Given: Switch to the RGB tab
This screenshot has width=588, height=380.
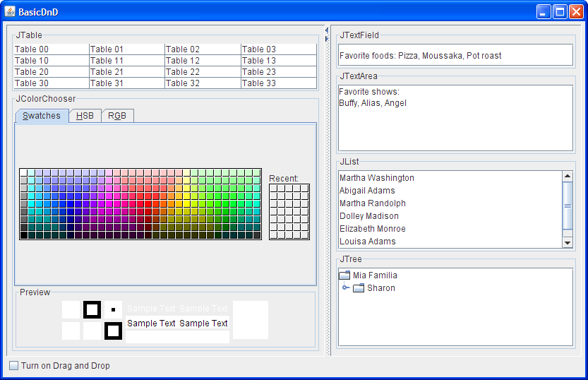Looking at the screenshot, I should coord(117,116).
